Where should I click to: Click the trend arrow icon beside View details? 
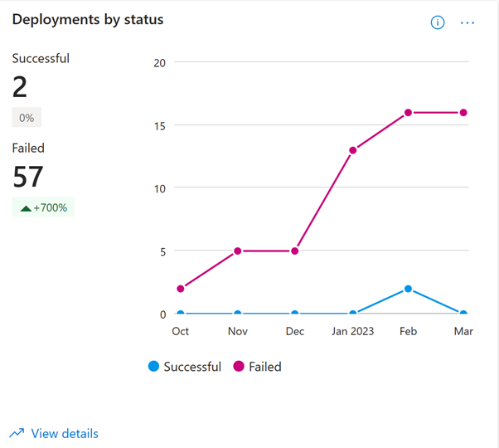click(17, 433)
